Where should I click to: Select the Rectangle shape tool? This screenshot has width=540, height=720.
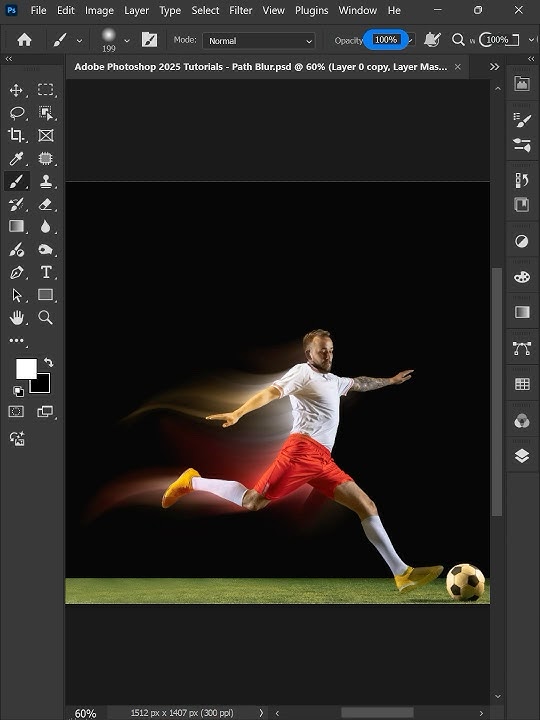(45, 294)
